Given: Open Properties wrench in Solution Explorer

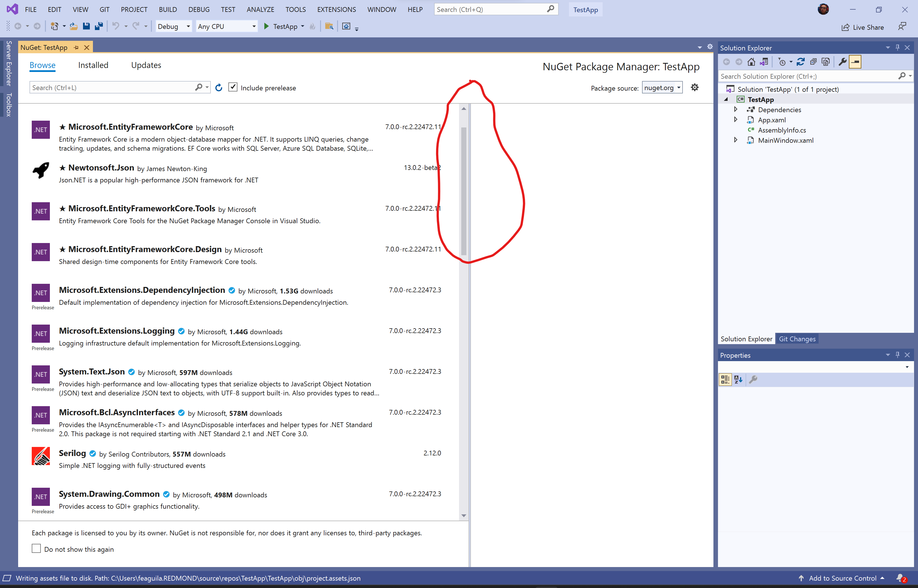Looking at the screenshot, I should [842, 62].
